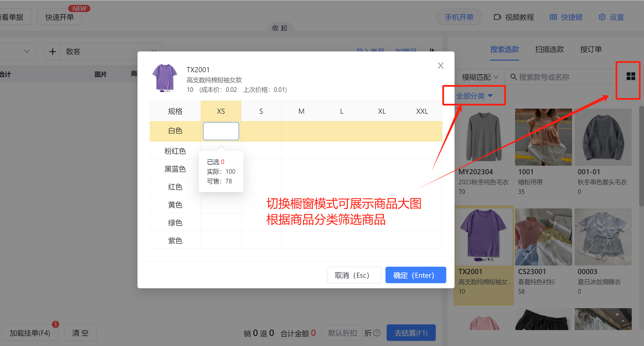Open the 快捷键 shortcuts panel
Viewport: 644px width, 346px height.
pyautogui.click(x=566, y=17)
